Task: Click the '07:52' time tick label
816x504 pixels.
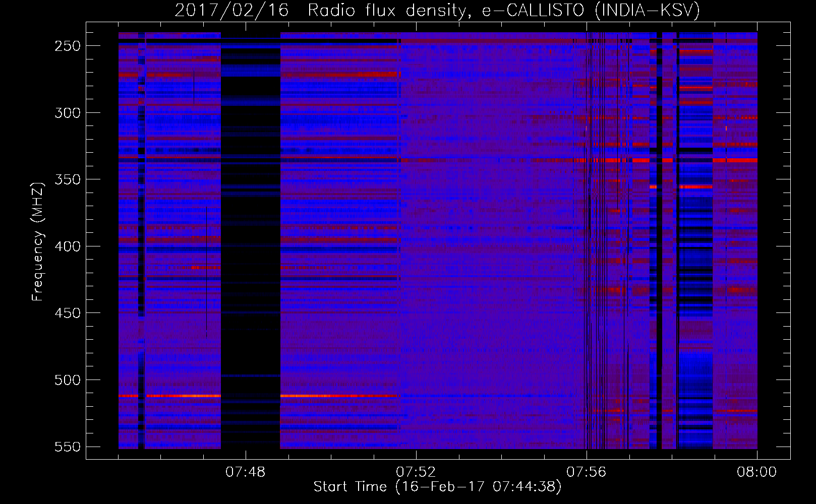Action: (416, 472)
